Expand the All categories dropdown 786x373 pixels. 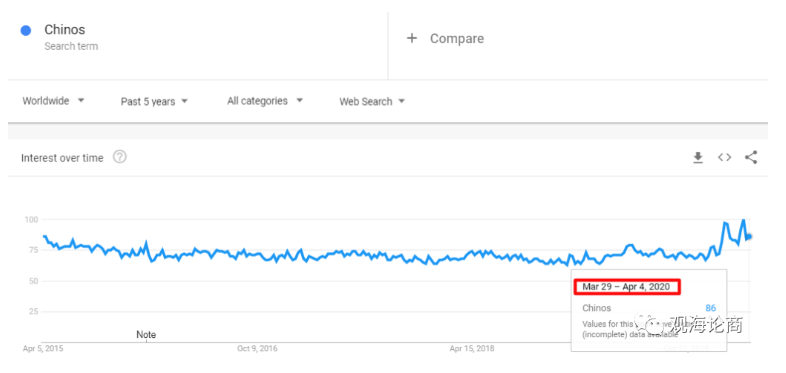[265, 101]
